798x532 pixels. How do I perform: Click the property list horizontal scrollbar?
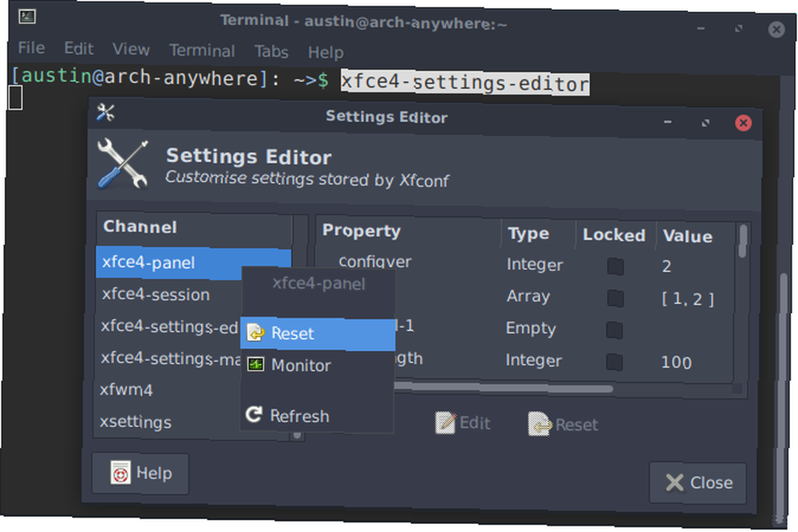coord(504,388)
